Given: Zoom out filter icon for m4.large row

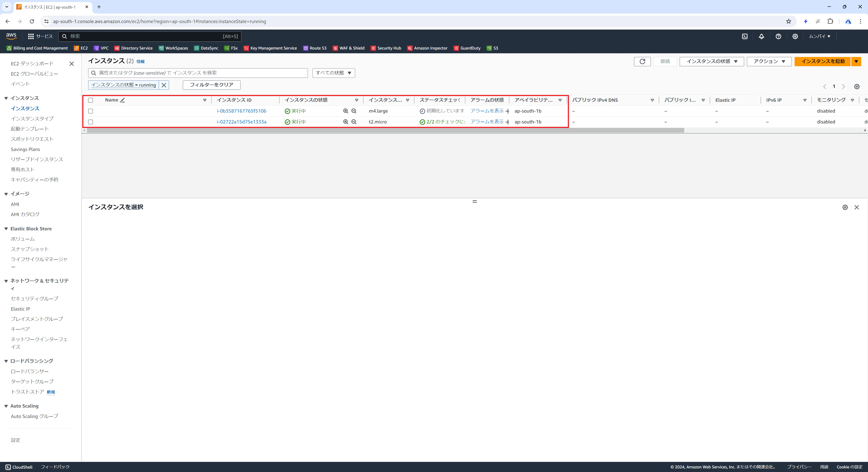Looking at the screenshot, I should click(354, 111).
